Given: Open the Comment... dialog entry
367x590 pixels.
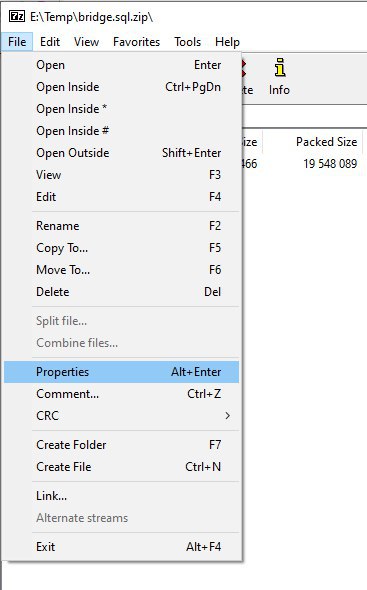Looking at the screenshot, I should point(122,394).
